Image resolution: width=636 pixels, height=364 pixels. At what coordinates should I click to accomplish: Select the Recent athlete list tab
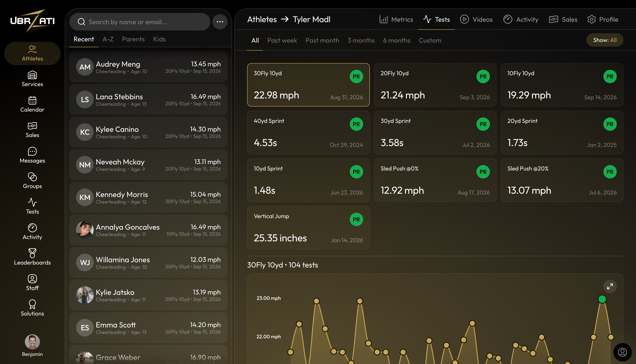pyautogui.click(x=84, y=39)
